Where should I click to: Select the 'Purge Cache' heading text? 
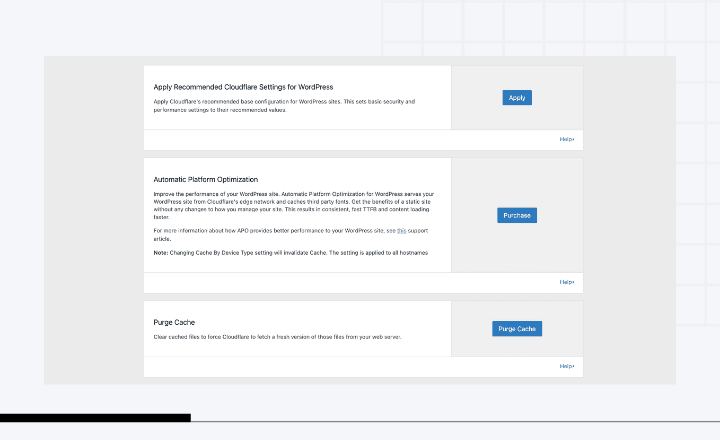(174, 322)
